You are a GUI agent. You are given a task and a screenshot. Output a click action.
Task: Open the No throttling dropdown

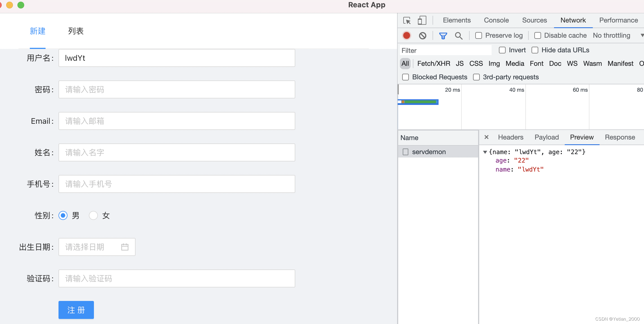coord(618,35)
